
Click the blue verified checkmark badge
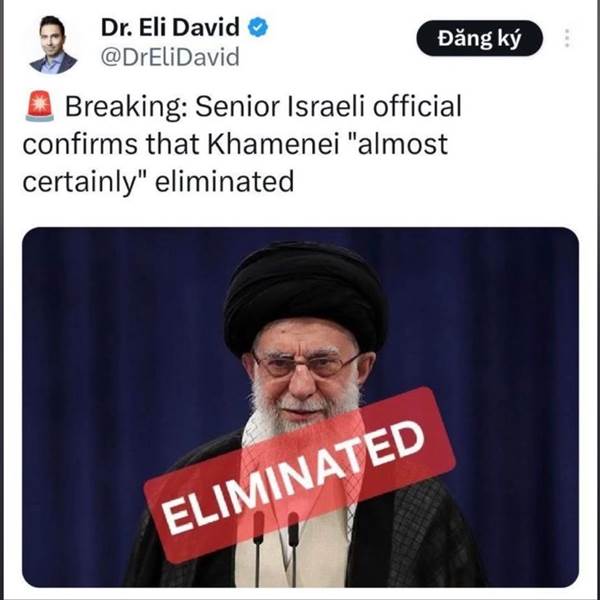258,27
